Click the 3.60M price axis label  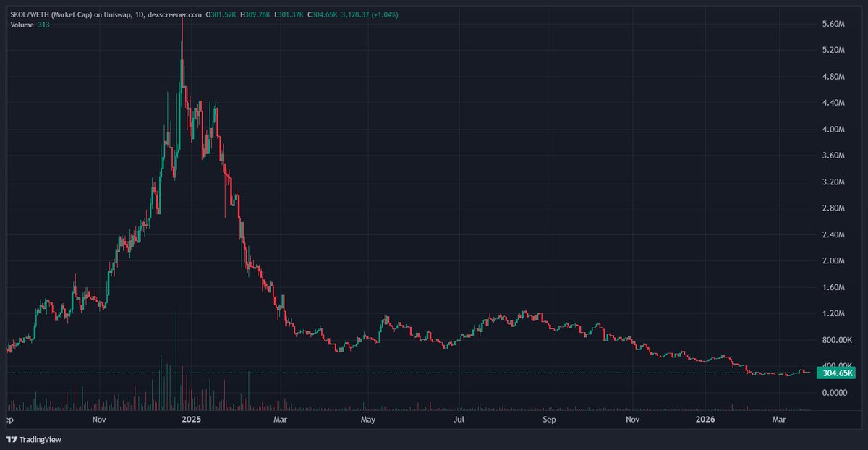click(835, 156)
